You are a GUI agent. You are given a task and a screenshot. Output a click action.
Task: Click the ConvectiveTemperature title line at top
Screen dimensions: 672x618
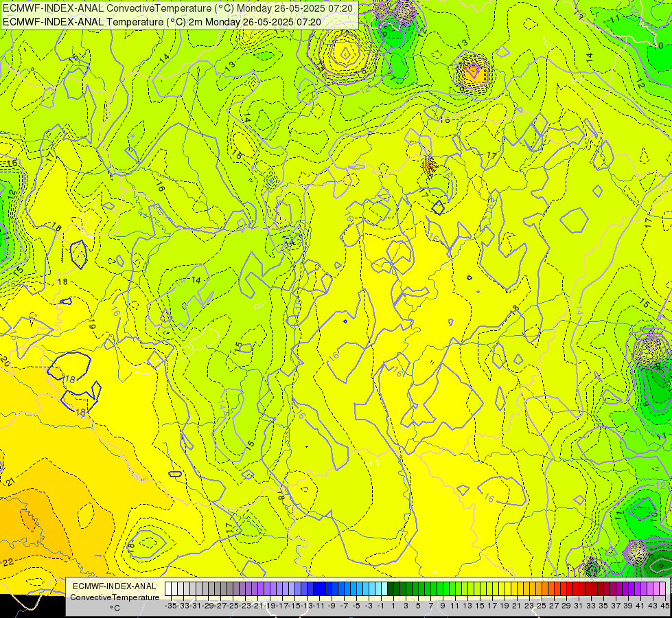click(x=177, y=8)
